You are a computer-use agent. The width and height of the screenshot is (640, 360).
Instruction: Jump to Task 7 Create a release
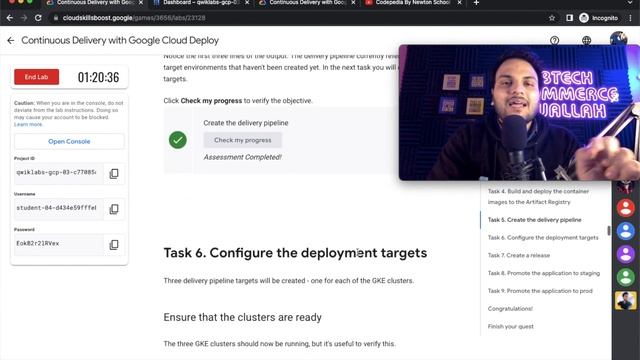click(x=519, y=255)
